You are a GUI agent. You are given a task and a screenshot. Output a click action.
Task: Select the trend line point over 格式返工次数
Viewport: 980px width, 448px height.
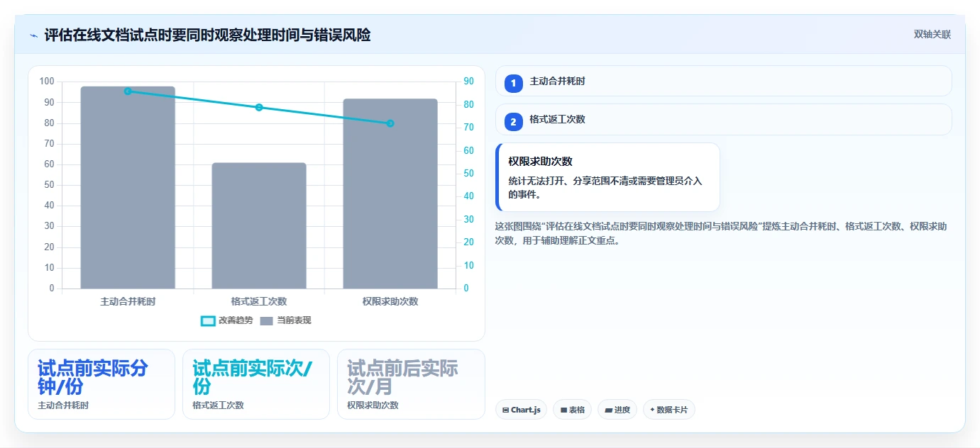click(x=259, y=108)
